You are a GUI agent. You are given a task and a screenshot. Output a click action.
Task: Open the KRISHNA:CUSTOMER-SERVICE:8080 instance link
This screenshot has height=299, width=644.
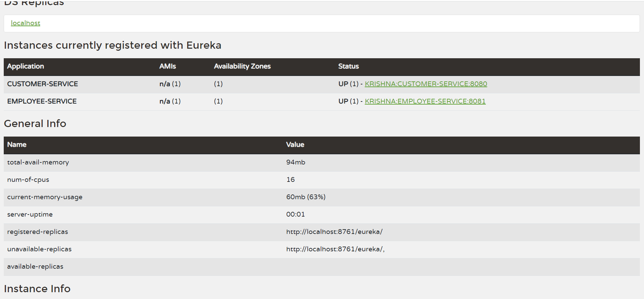click(x=425, y=84)
